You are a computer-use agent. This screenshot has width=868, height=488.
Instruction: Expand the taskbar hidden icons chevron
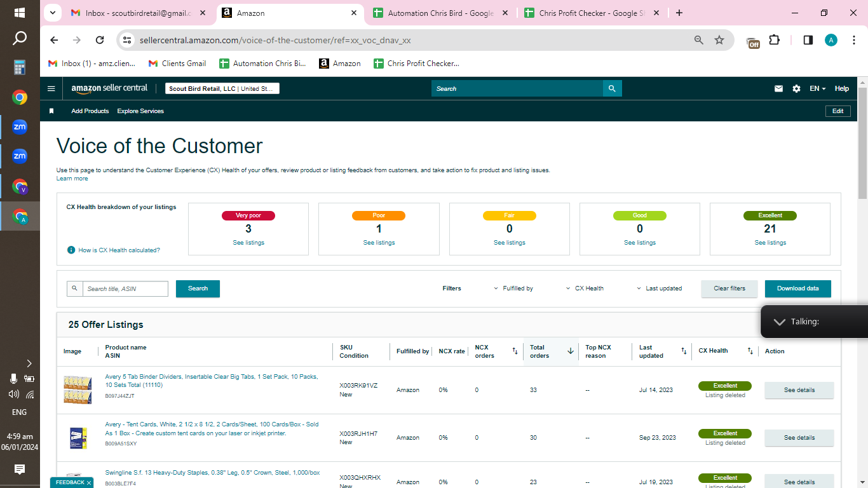point(29,363)
